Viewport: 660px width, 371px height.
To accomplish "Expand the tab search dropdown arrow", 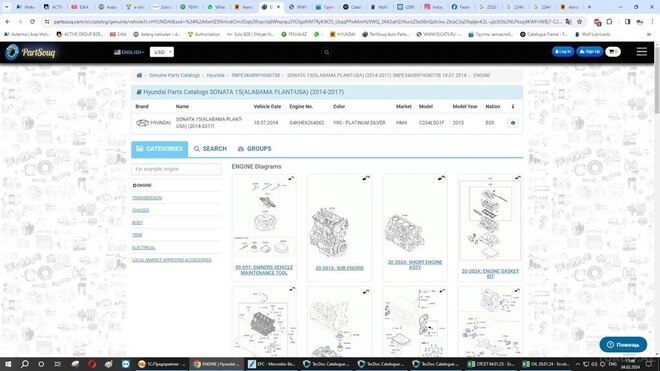I will [6, 7].
